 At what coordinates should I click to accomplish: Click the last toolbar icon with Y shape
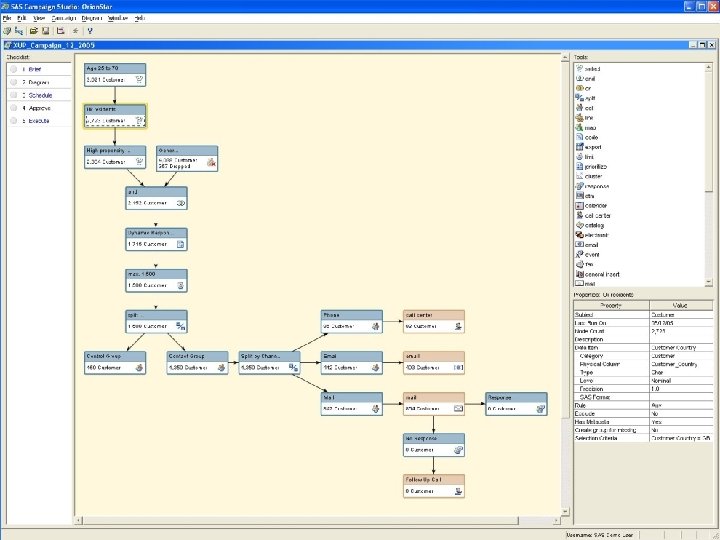(x=90, y=31)
